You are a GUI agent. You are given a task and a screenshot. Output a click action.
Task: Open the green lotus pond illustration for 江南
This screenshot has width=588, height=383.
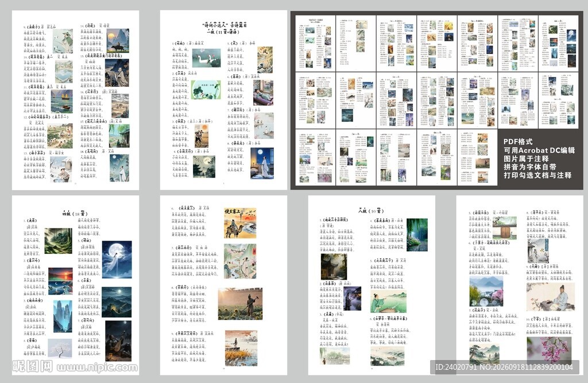(206, 90)
